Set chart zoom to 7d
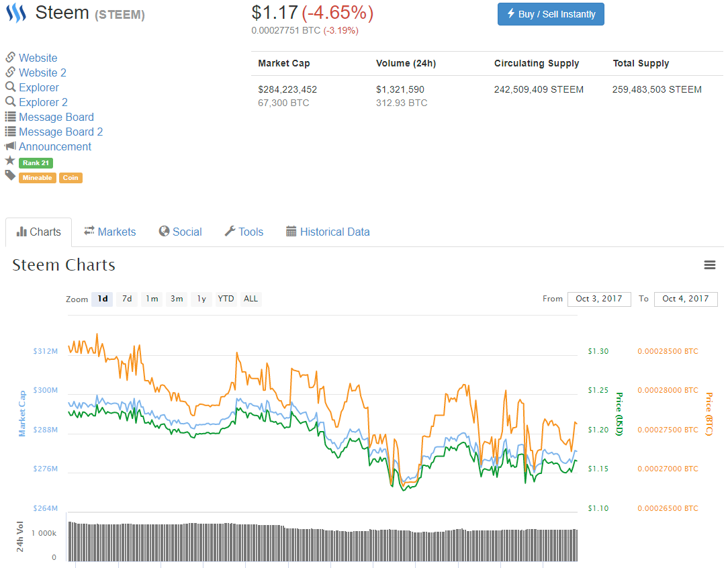The width and height of the screenshot is (728, 568). 127,299
